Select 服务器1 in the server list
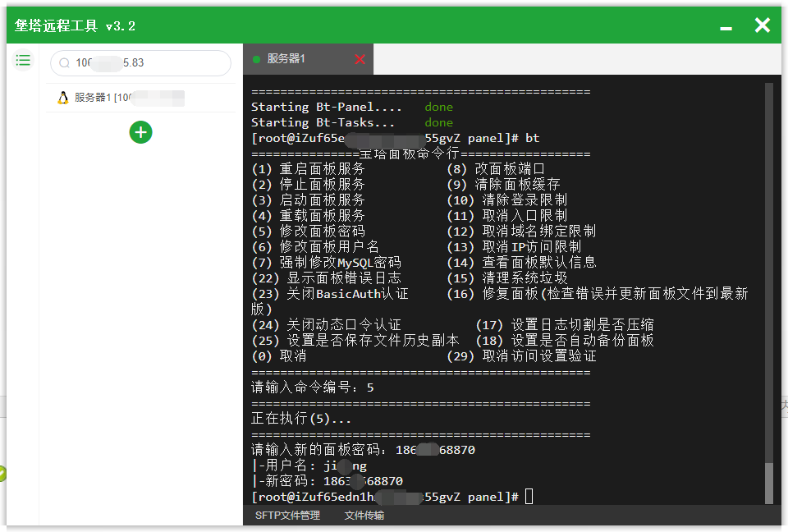The height and width of the screenshot is (532, 788). (140, 98)
